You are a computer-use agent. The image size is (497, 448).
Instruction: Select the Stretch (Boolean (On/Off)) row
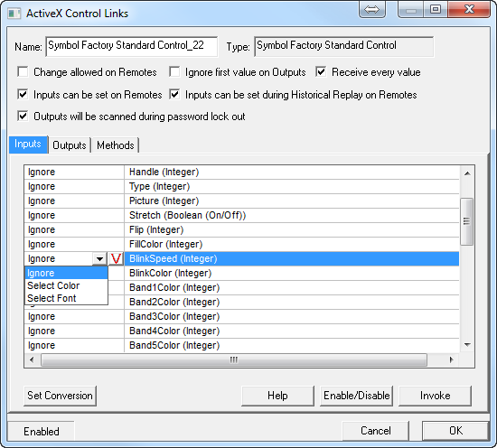coord(292,216)
